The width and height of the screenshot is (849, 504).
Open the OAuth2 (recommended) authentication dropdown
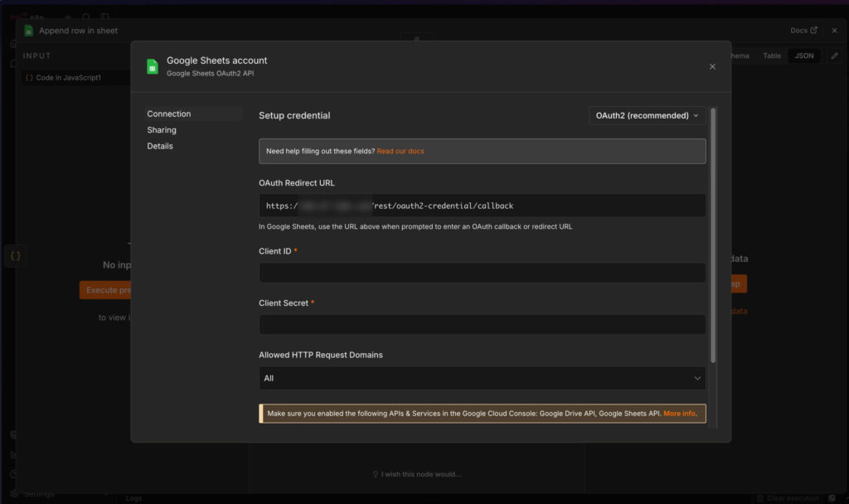click(647, 115)
